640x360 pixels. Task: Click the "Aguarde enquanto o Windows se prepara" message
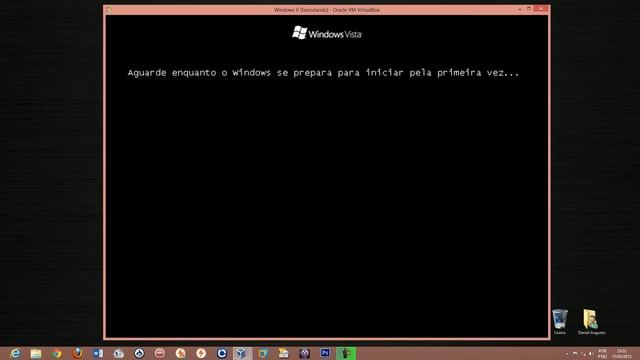coord(323,73)
